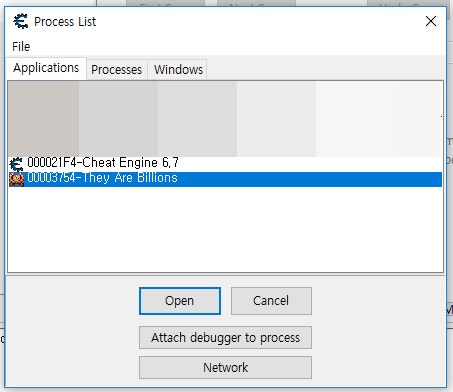This screenshot has height=392, width=453.
Task: Click the middle blurred gray block in list
Action: pyautogui.click(x=197, y=119)
